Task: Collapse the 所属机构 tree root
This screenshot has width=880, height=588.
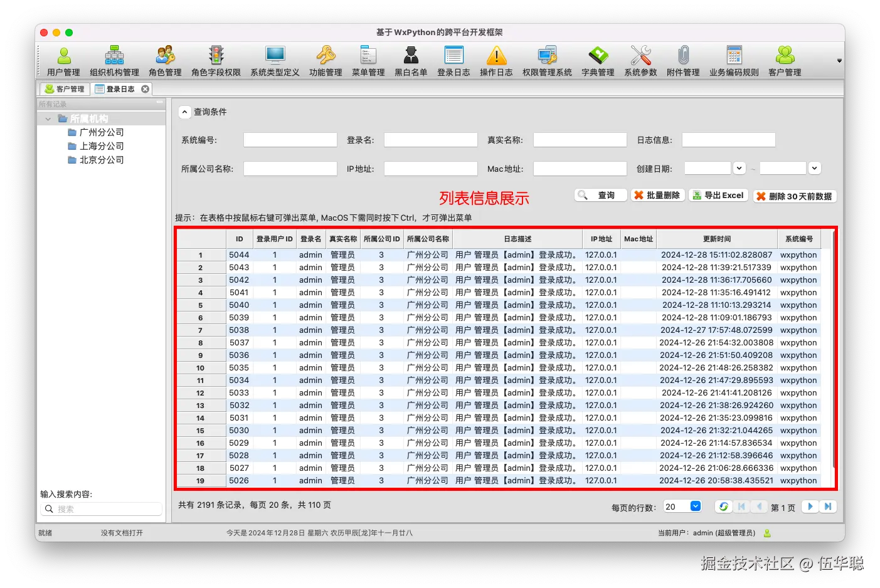Action: click(x=48, y=118)
